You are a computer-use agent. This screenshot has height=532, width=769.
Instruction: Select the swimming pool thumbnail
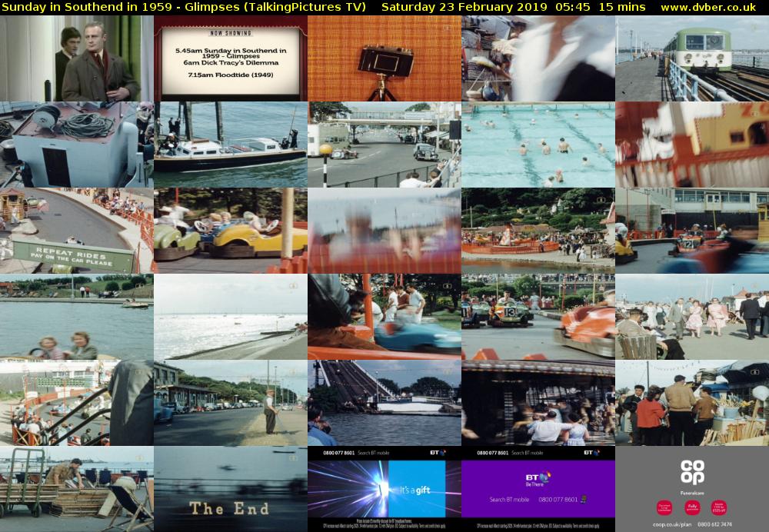pyautogui.click(x=538, y=145)
